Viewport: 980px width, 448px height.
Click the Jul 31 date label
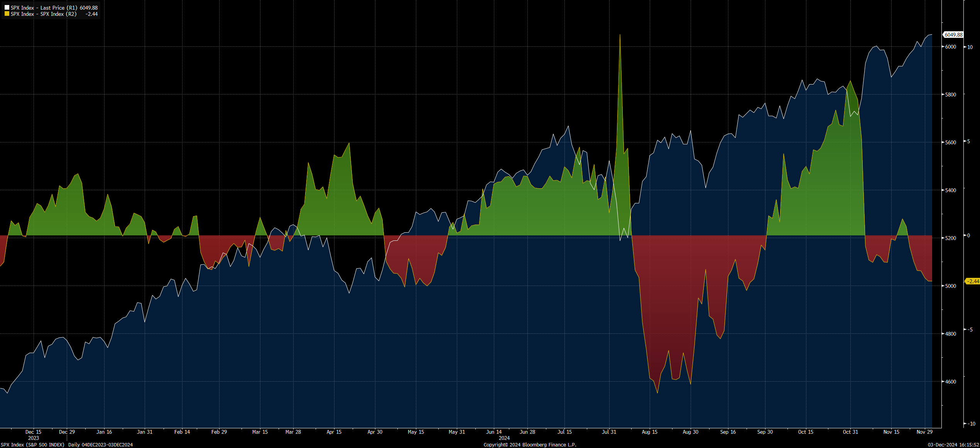[610, 432]
